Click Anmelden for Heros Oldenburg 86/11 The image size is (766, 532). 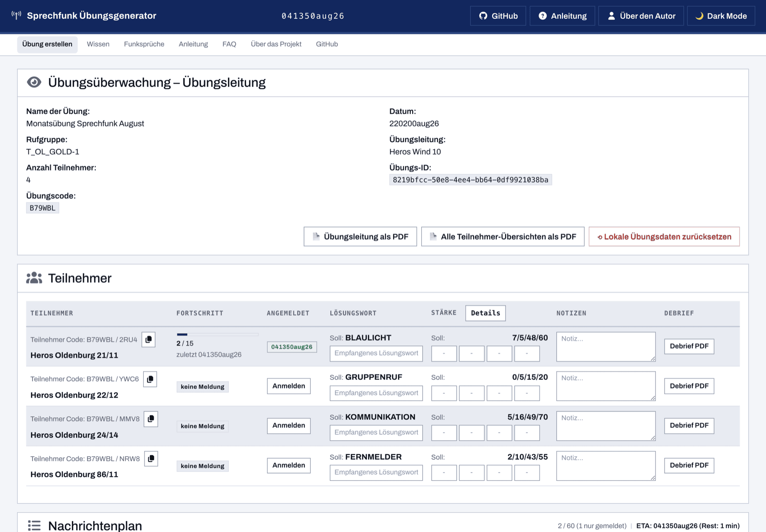click(289, 465)
